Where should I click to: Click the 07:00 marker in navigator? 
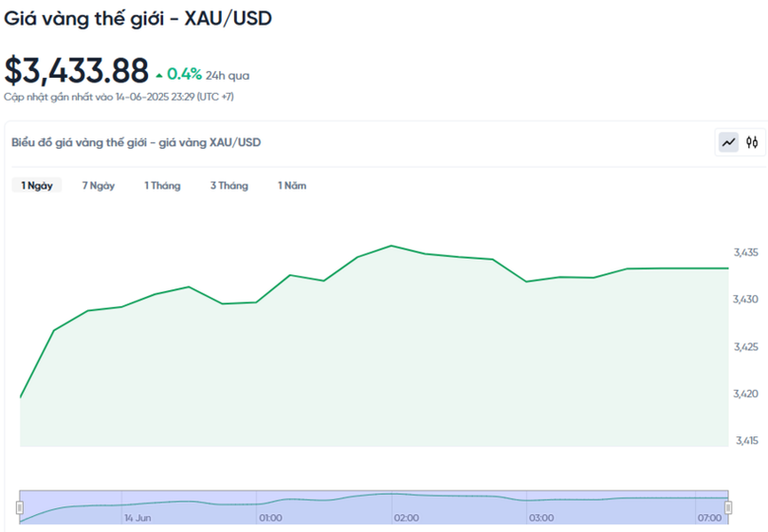709,518
